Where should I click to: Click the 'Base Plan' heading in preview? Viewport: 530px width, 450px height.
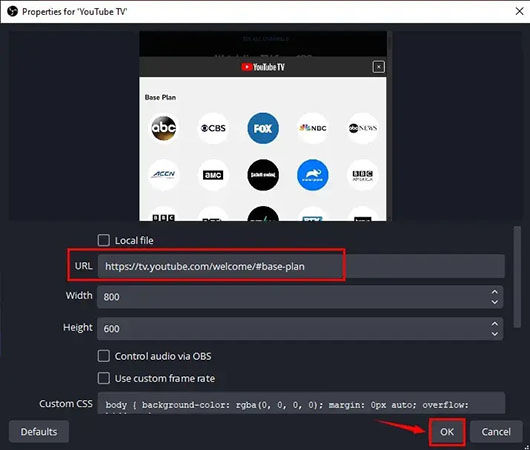pos(160,97)
